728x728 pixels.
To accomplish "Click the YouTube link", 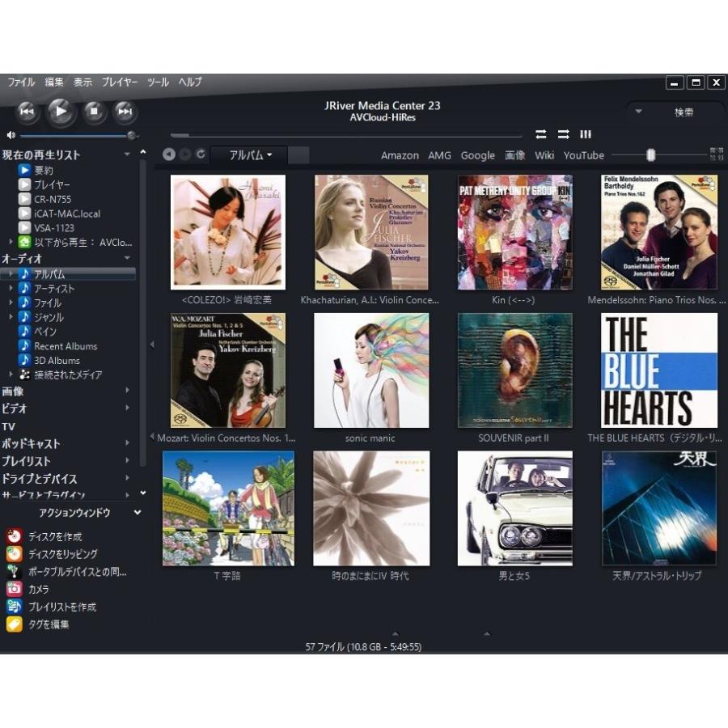I will tap(583, 155).
